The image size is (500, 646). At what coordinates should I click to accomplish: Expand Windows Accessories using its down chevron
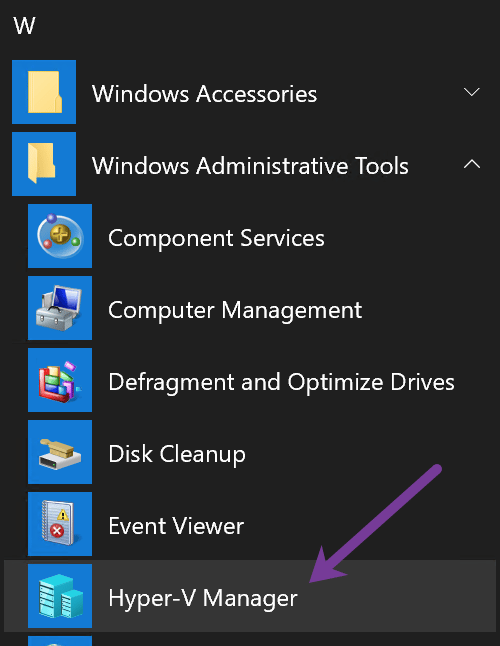[472, 91]
